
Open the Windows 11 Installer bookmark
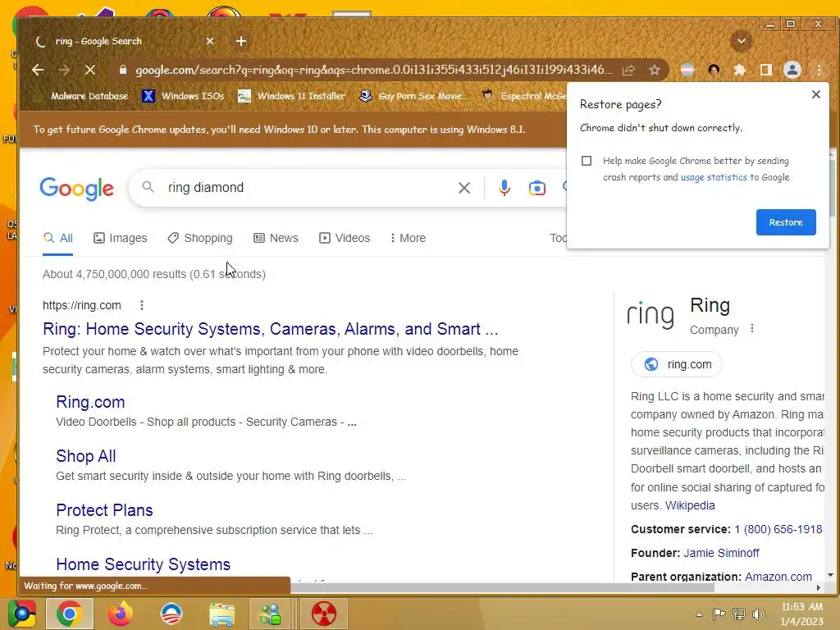tap(292, 97)
